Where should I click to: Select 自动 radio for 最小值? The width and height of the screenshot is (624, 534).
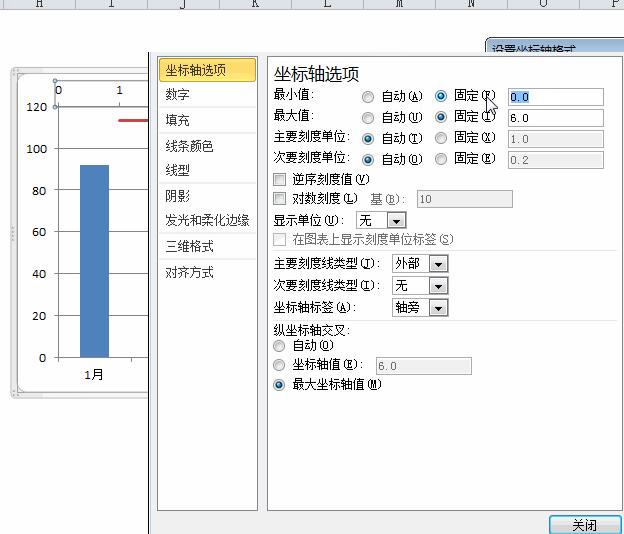[x=368, y=97]
